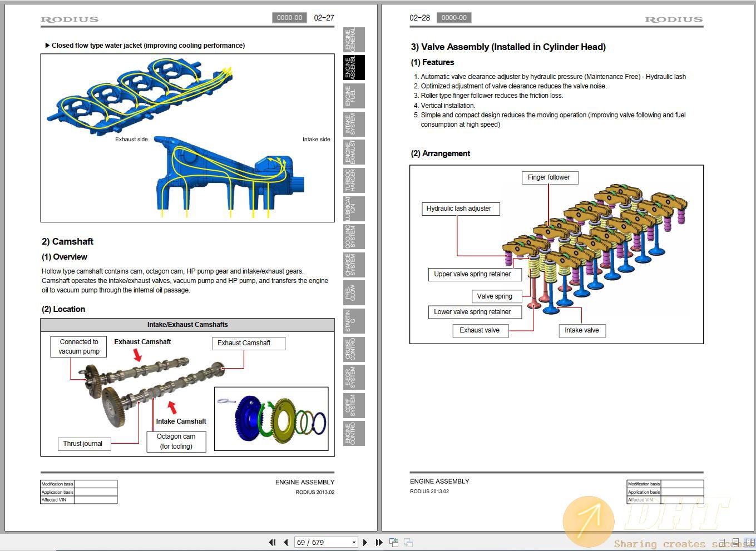Go to the next page
This screenshot has height=551, width=756.
tap(365, 542)
